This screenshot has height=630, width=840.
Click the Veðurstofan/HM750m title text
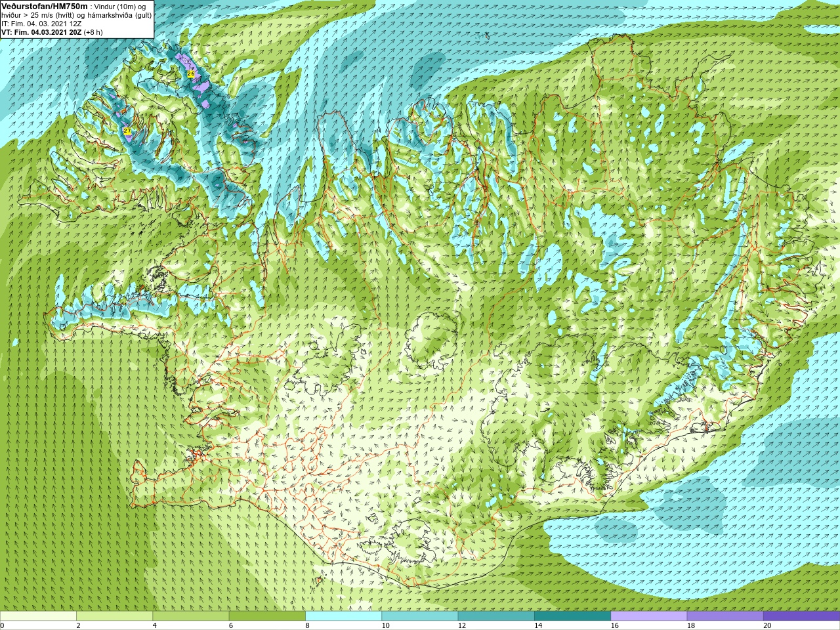[45, 6]
